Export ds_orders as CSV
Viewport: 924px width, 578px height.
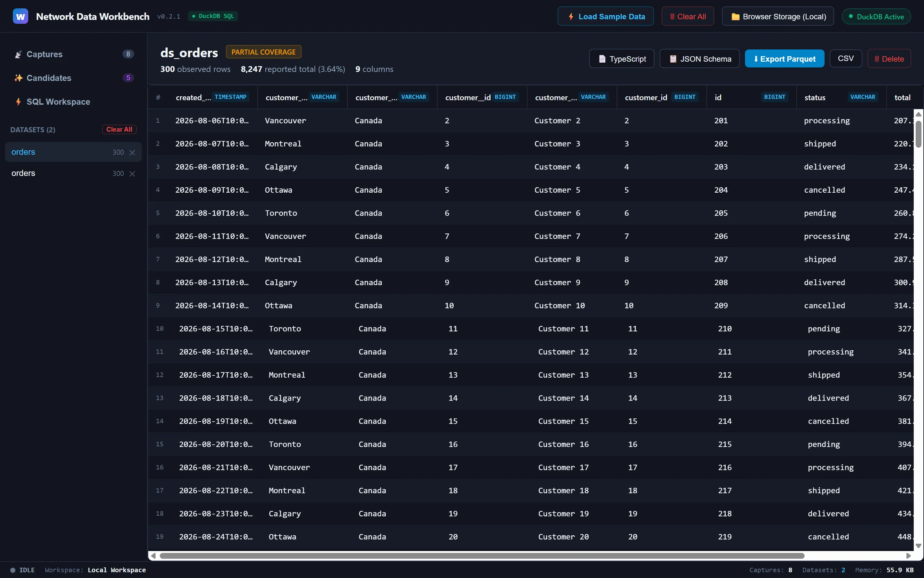point(846,58)
